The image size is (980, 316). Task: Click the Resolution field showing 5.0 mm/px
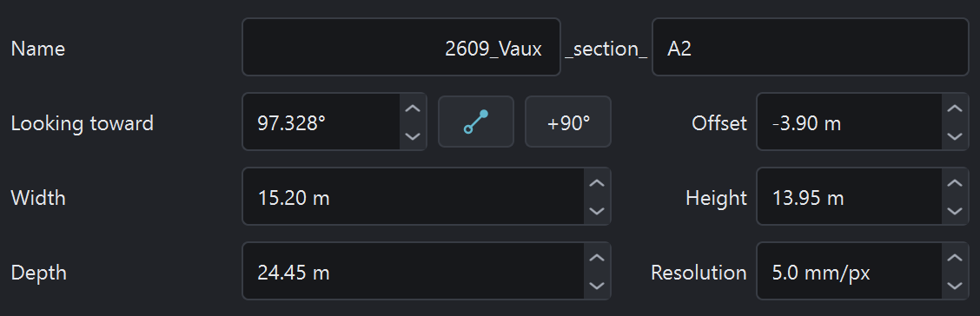tap(850, 271)
